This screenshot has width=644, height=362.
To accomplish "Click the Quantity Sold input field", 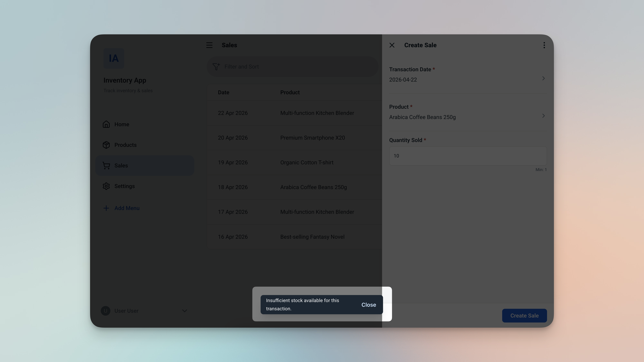I will coord(468,156).
